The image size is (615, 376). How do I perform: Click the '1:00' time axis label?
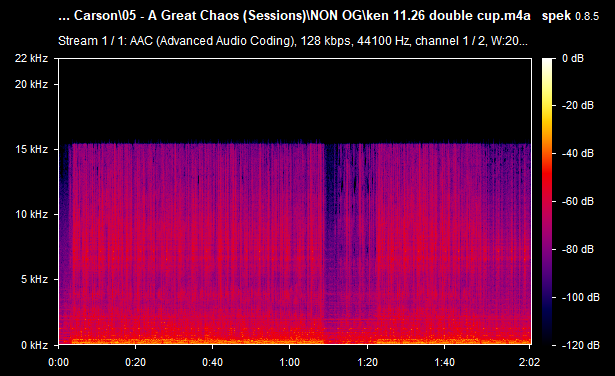[289, 362]
